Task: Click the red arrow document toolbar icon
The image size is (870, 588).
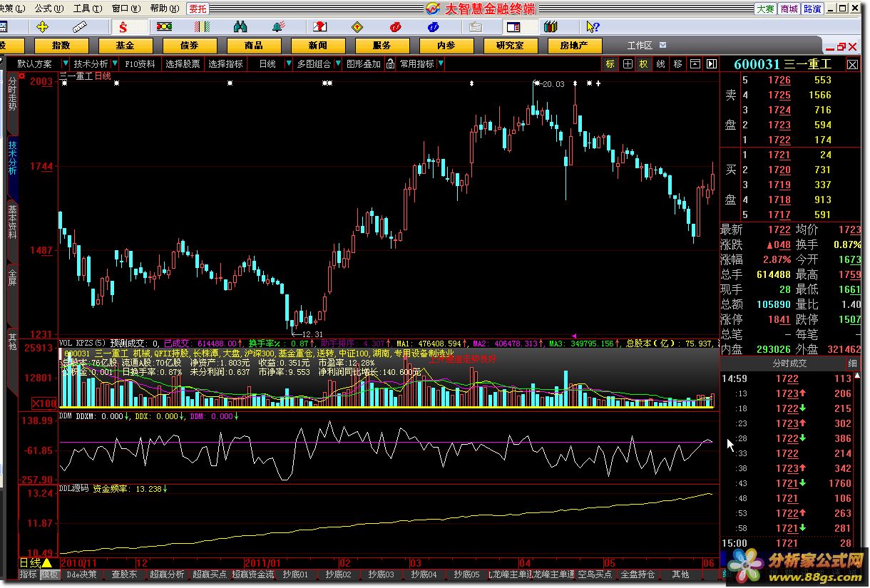Action: (x=319, y=27)
